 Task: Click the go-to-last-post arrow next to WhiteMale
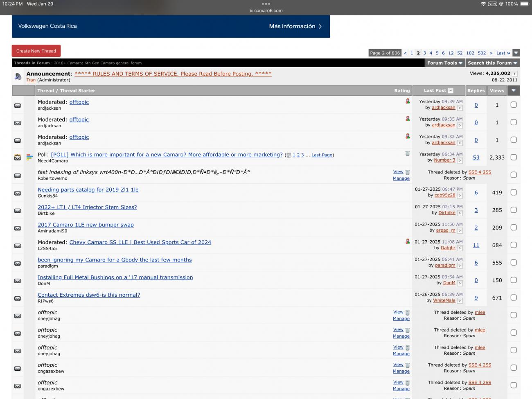tap(460, 300)
